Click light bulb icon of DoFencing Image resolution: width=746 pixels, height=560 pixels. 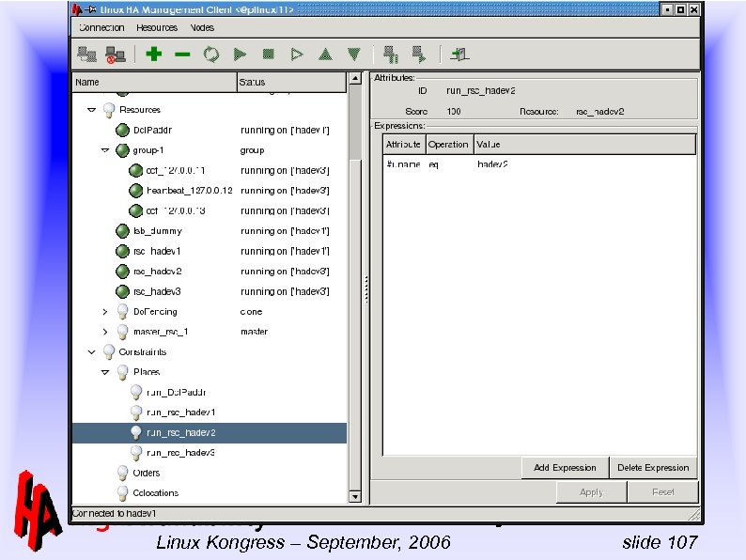tap(122, 312)
